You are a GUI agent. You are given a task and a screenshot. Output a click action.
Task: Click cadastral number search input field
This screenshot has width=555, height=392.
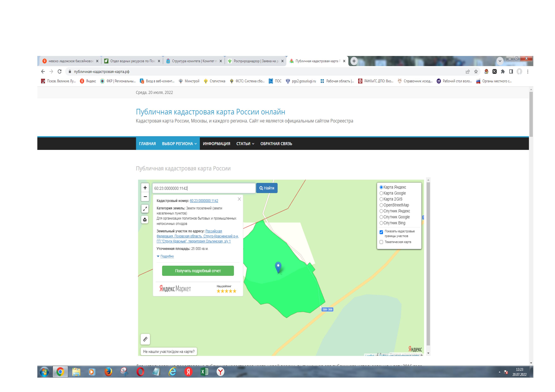tap(204, 188)
